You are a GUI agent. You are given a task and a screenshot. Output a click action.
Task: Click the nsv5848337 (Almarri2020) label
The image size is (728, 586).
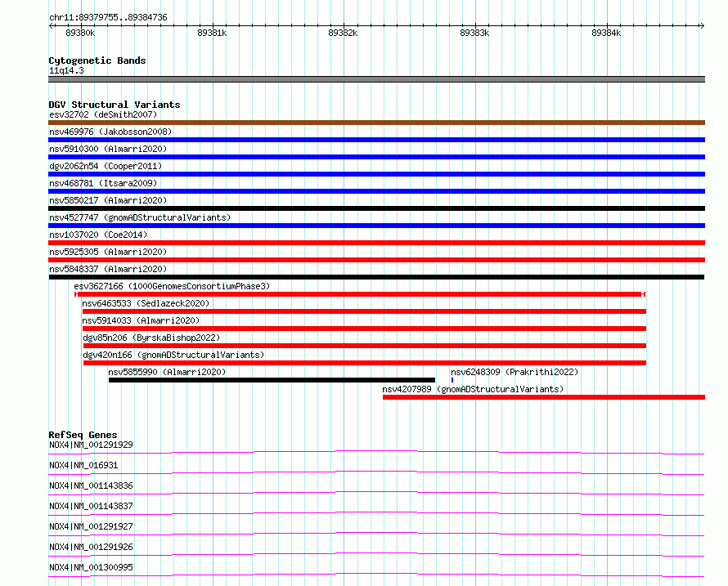[108, 269]
